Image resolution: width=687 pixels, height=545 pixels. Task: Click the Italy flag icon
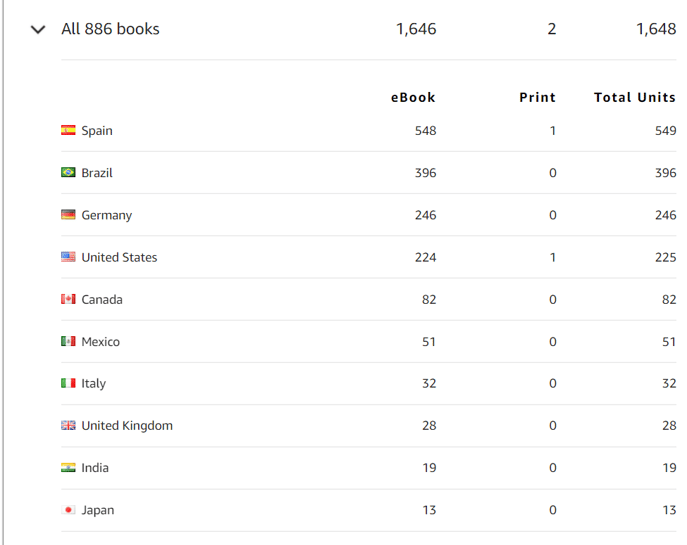point(68,383)
